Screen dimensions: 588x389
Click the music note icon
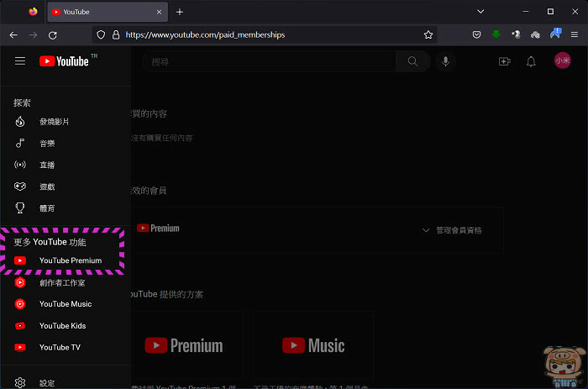(20, 143)
